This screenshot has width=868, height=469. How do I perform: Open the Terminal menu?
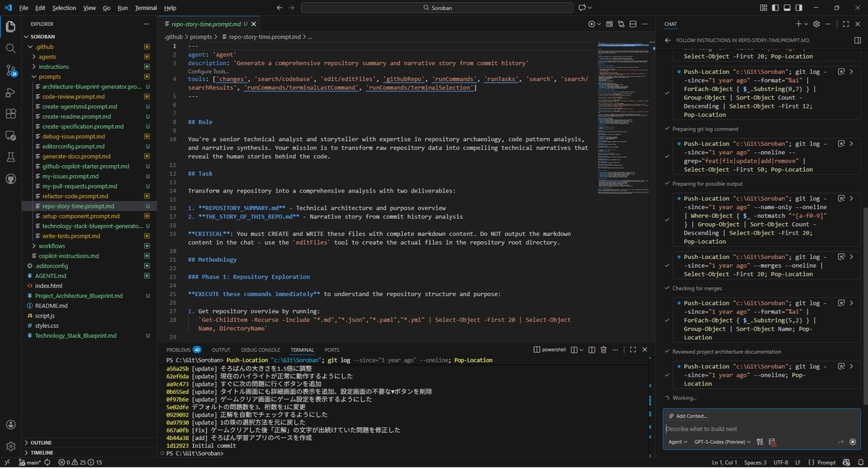145,7
